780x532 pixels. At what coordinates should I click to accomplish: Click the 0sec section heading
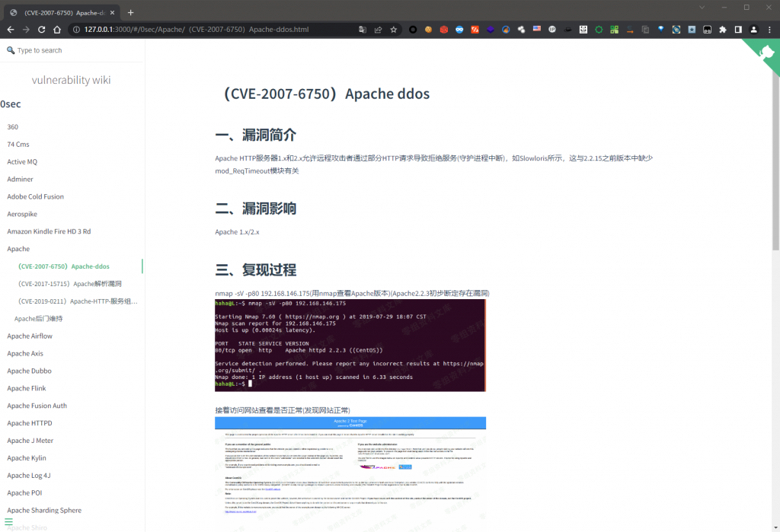pos(11,104)
